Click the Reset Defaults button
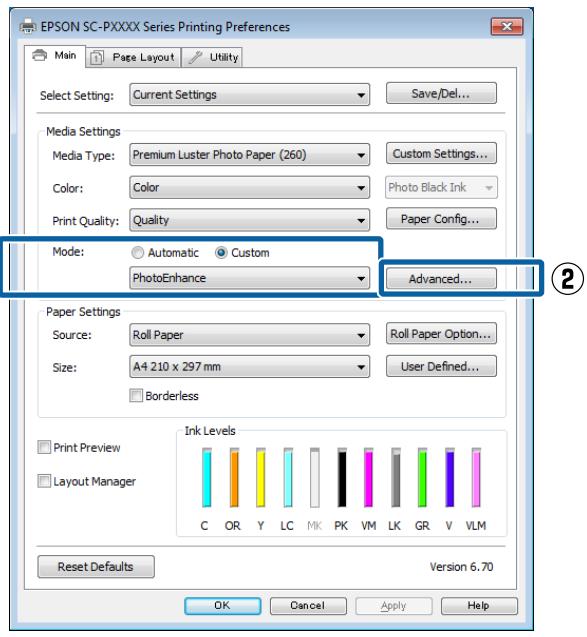 [x=96, y=566]
